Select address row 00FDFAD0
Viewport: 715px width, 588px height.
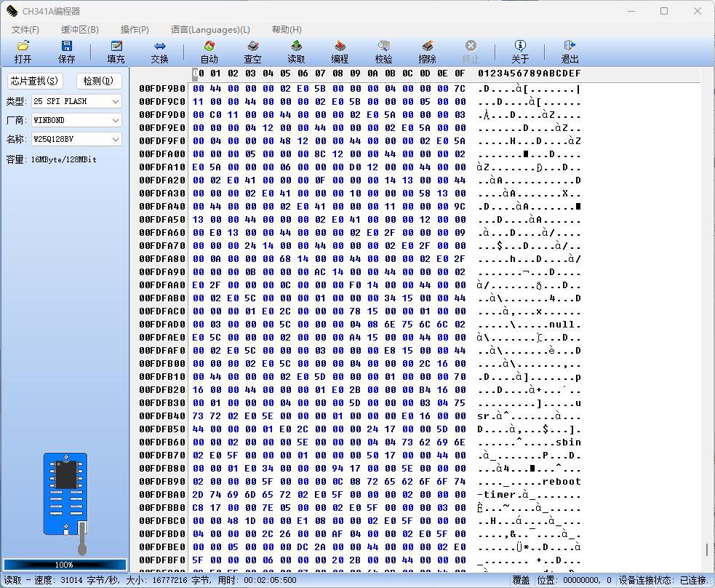coord(162,325)
